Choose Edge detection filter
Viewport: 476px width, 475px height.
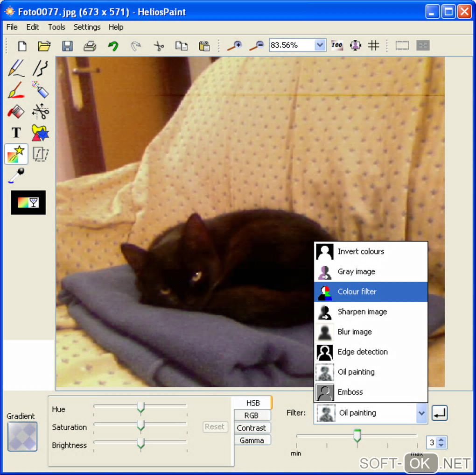[371, 352]
